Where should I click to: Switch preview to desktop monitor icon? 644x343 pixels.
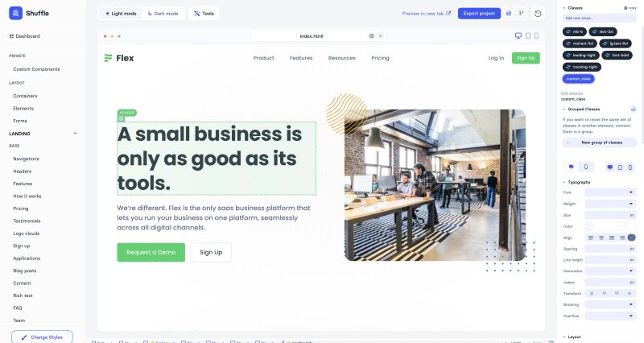[518, 35]
